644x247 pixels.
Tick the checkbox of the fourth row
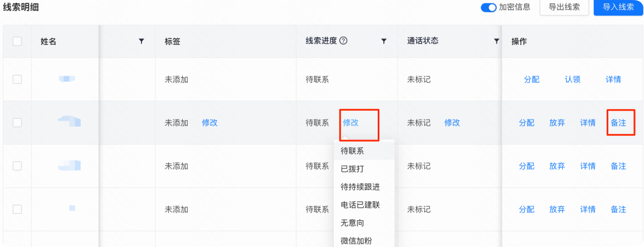(x=17, y=209)
